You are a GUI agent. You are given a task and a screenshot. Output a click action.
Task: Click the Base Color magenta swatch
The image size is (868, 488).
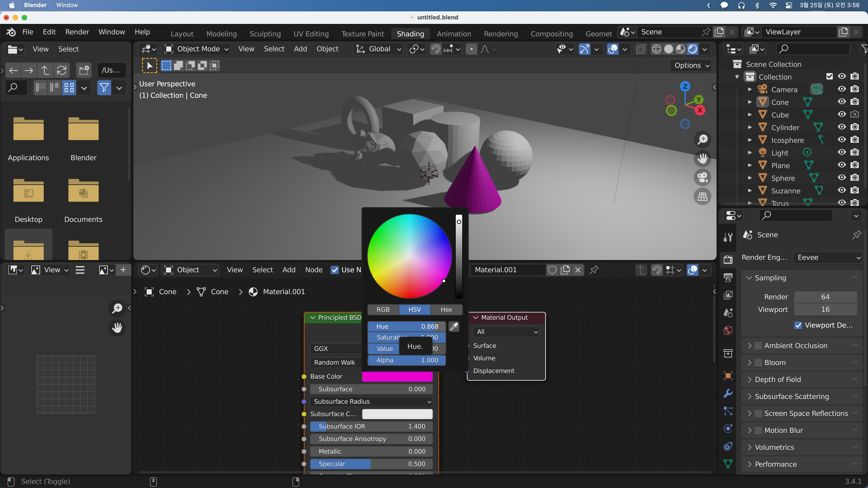pos(397,377)
